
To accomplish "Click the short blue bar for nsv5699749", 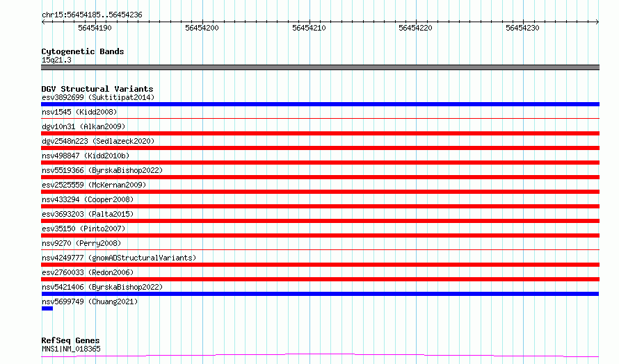I will 47,308.
